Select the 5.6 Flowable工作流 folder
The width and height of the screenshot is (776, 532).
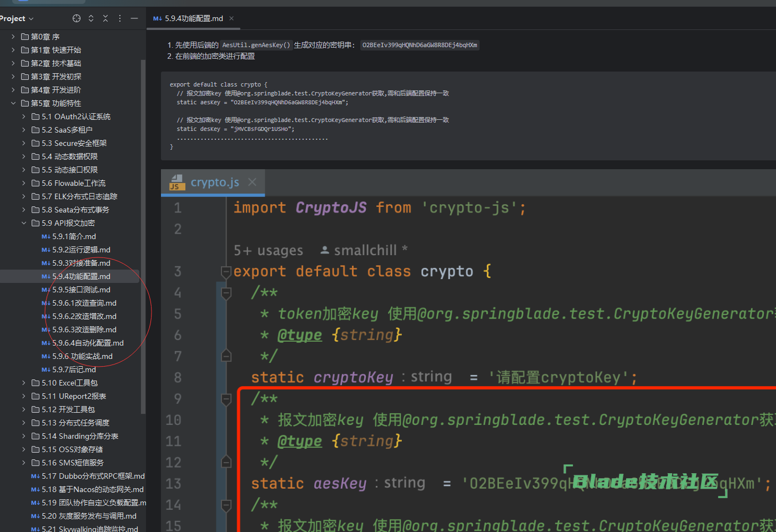coord(69,183)
